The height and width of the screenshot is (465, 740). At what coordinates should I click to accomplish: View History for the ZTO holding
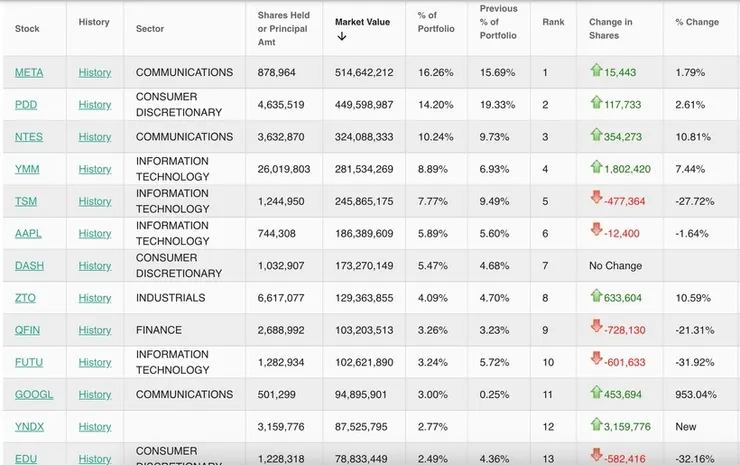(95, 298)
